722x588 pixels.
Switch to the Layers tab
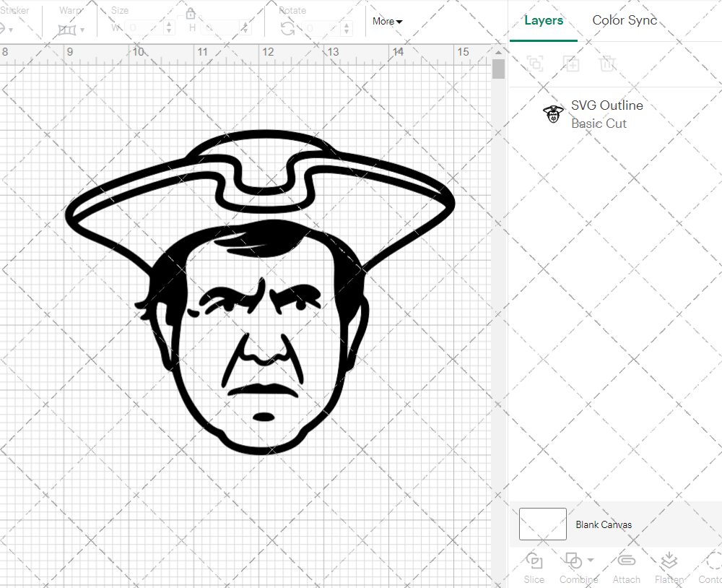coord(544,21)
